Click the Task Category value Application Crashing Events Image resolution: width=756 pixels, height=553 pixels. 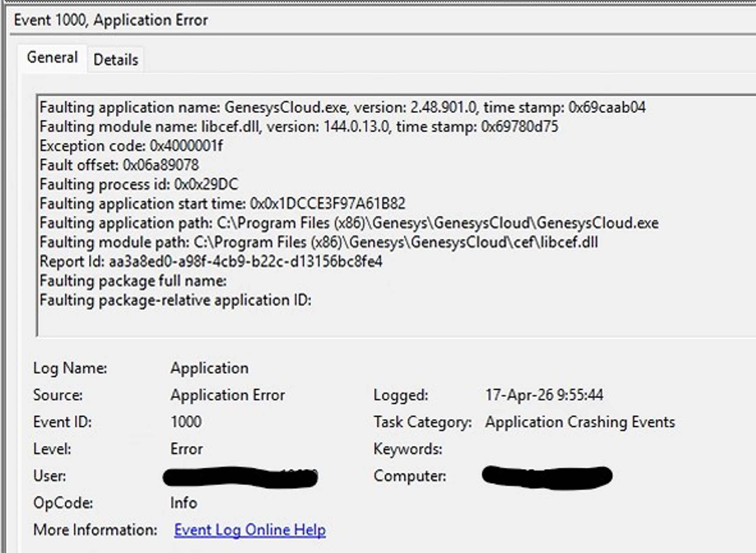click(580, 422)
